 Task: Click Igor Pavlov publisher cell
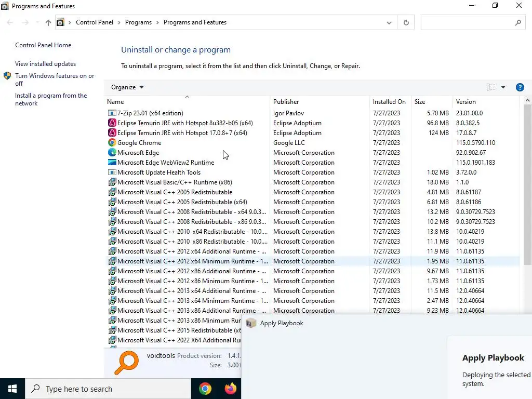288,113
